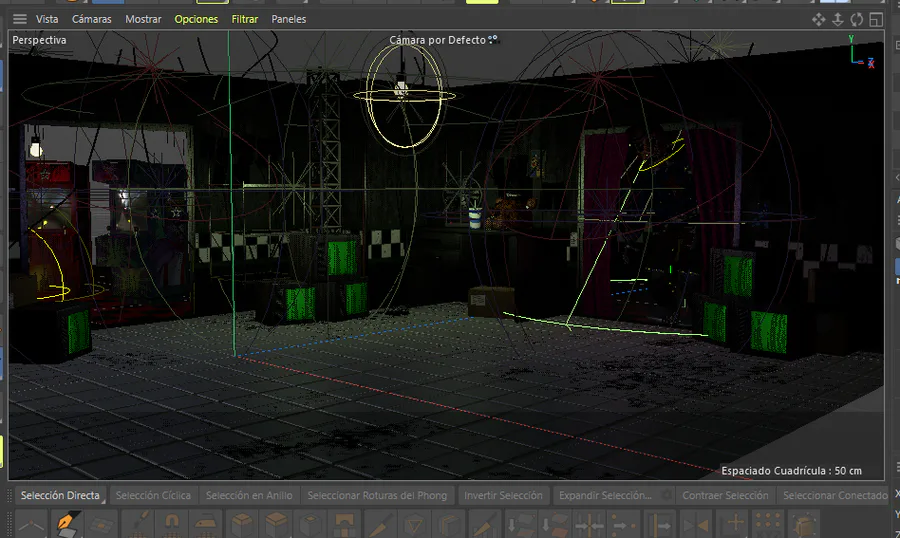Select the Magnet tool icon
The image size is (900, 538).
coord(172,524)
